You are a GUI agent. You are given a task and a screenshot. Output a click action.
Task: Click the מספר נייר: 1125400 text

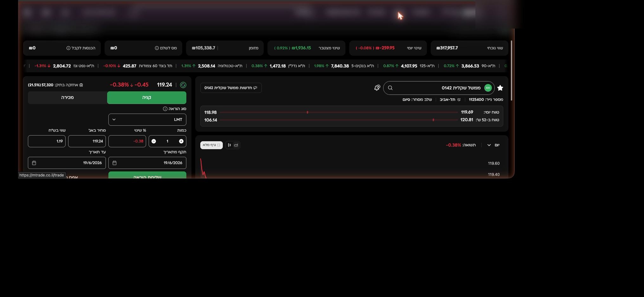(x=486, y=100)
